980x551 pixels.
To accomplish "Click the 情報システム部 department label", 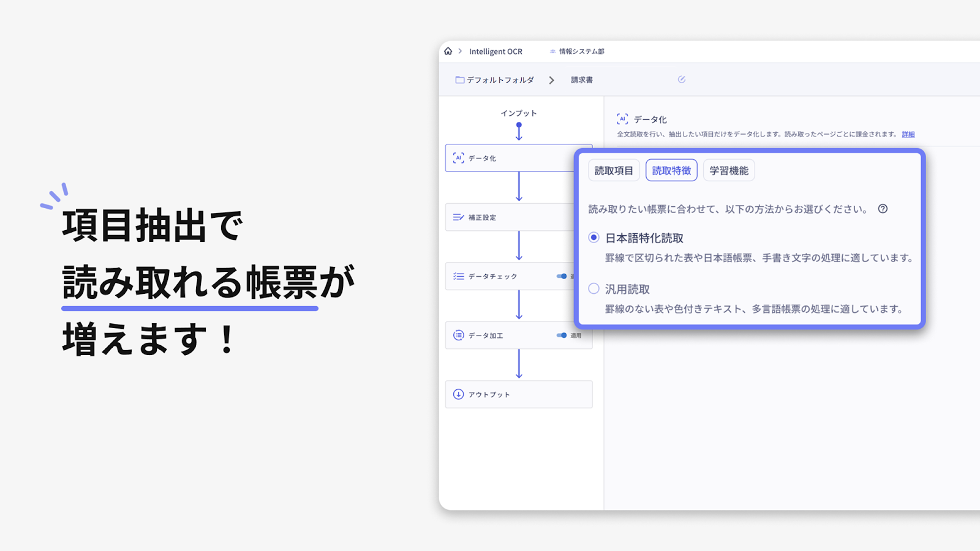I will click(581, 51).
